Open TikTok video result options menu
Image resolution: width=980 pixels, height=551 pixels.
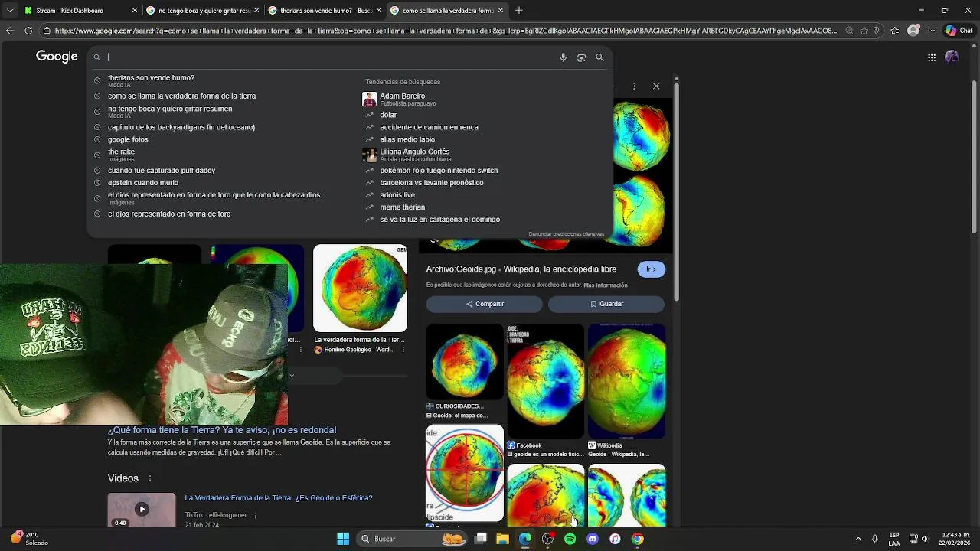256,516
